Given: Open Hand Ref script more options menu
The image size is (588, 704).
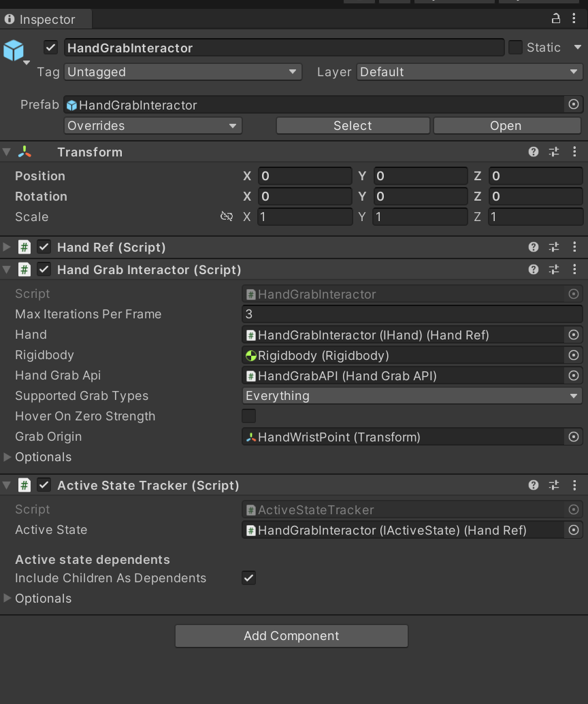Looking at the screenshot, I should coord(574,247).
